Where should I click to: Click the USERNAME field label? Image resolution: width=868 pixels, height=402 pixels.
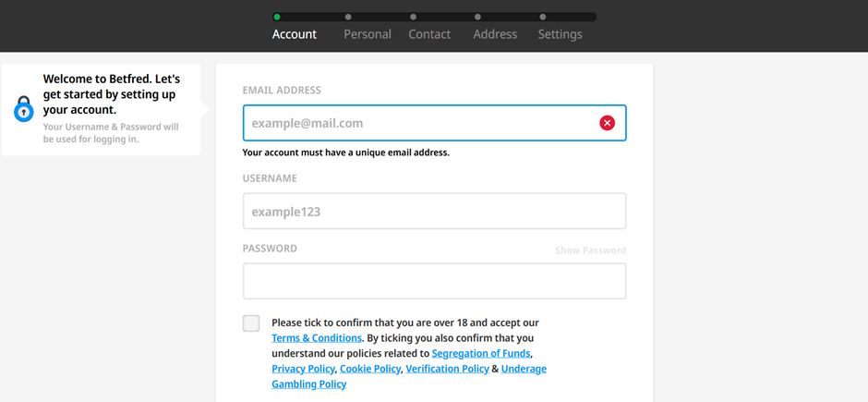tap(270, 178)
